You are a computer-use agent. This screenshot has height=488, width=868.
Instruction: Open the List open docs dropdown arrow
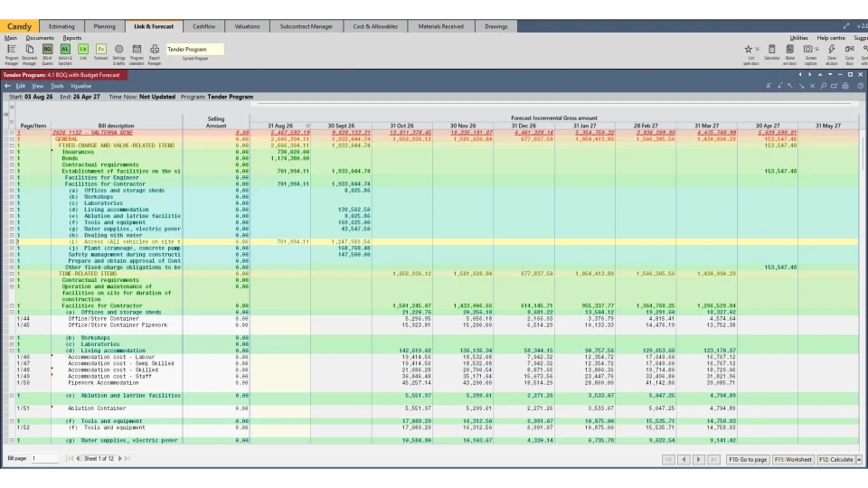coord(757,49)
